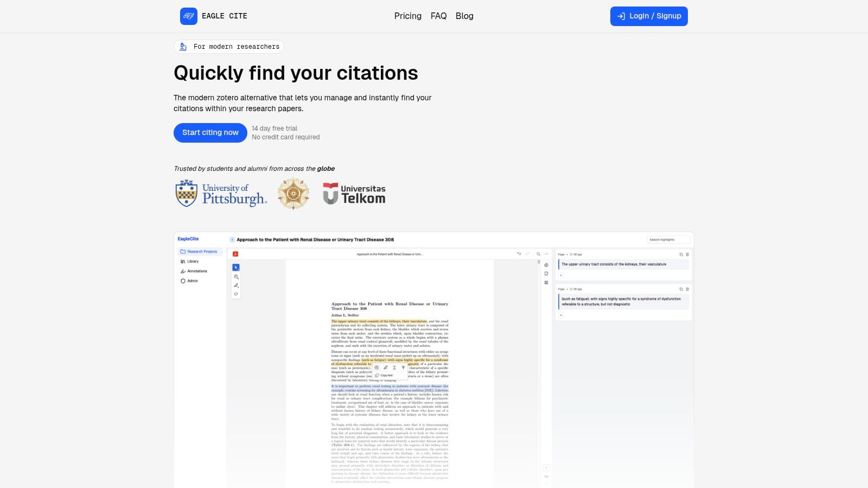Open the Pricing page

(407, 16)
